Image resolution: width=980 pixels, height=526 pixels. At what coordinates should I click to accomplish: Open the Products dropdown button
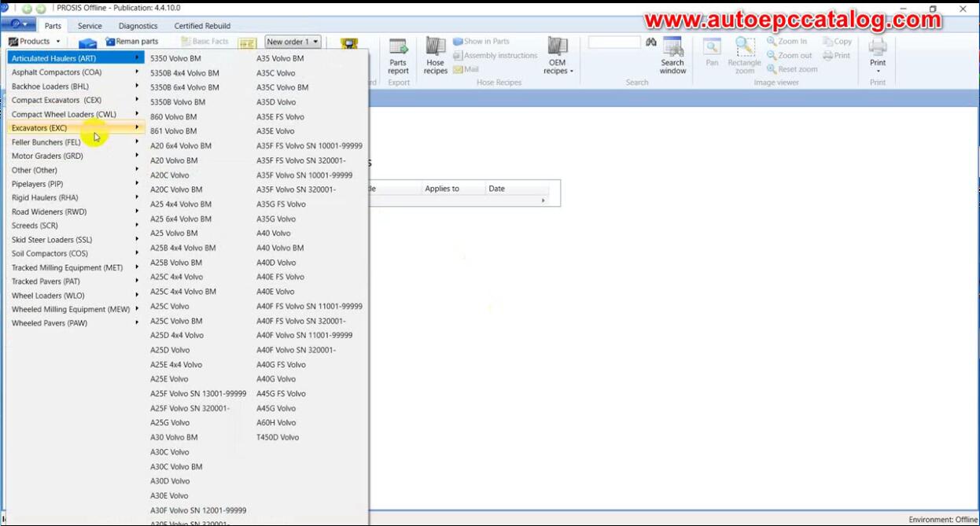[35, 42]
